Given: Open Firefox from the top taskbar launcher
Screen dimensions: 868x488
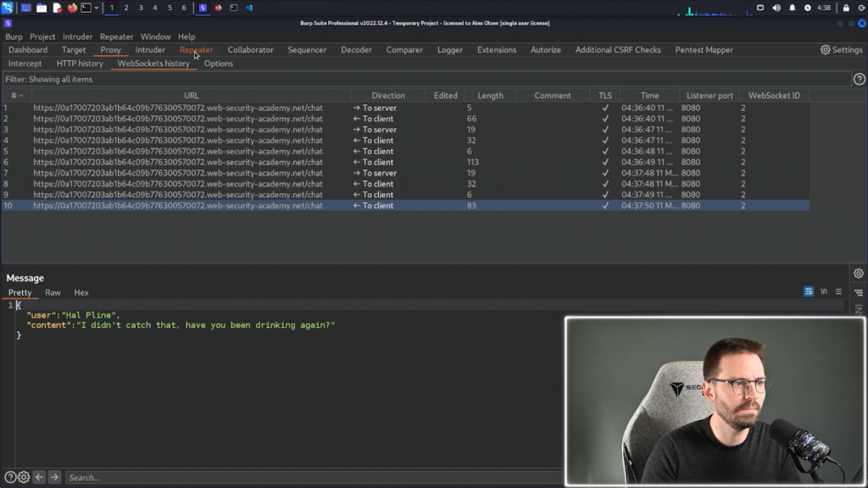Looking at the screenshot, I should click(x=72, y=8).
